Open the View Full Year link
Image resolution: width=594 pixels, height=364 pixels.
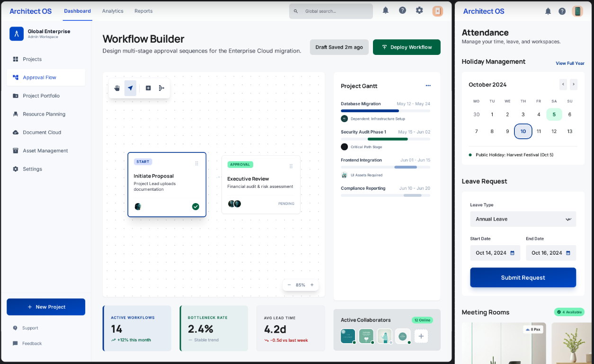pyautogui.click(x=570, y=63)
